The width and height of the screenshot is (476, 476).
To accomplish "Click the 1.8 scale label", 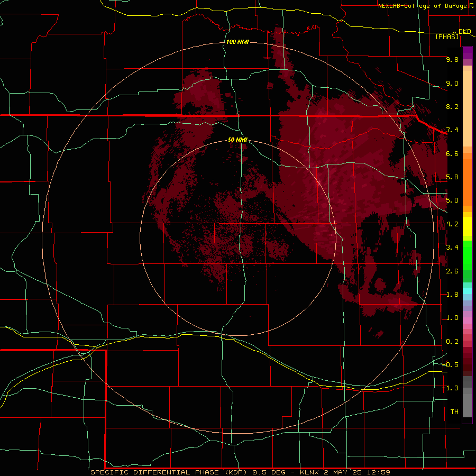I will point(452,295).
